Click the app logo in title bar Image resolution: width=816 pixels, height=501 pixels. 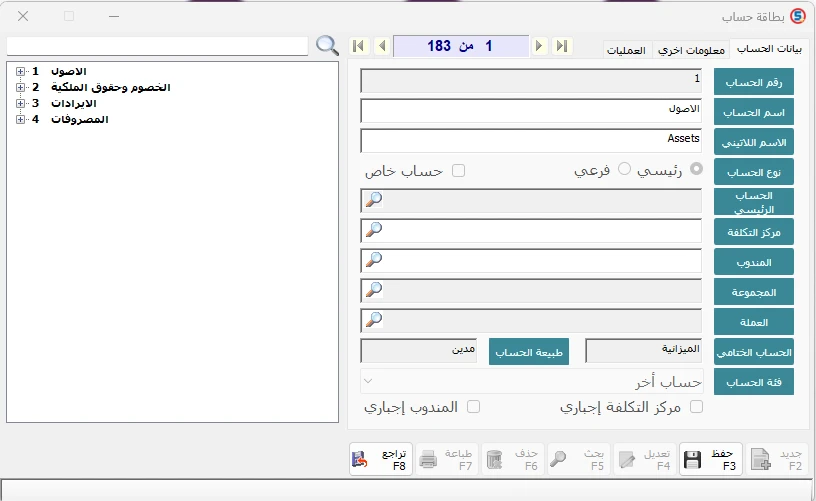pos(798,17)
